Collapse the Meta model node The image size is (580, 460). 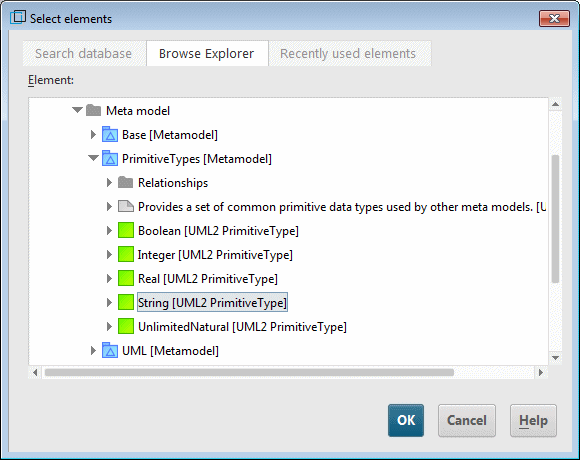coord(77,110)
